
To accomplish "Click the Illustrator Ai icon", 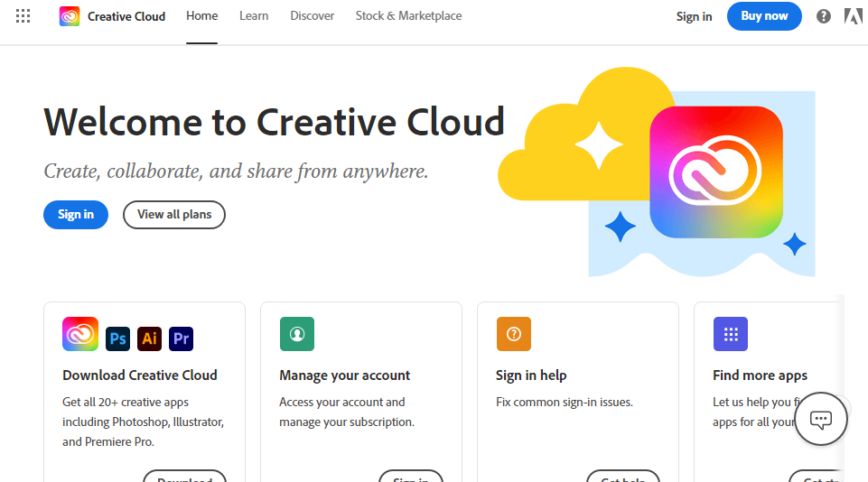I will [x=149, y=338].
